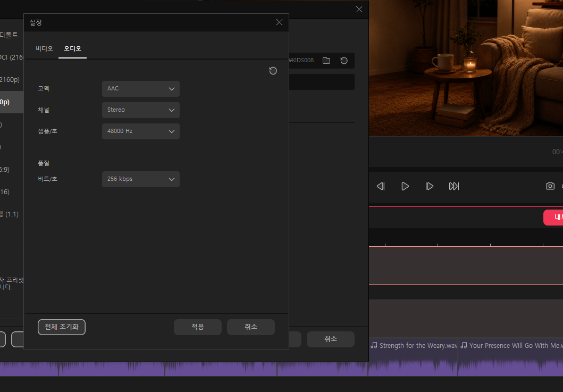The image size is (563, 392).
Task: Select the Strength for the Weary.wav audio clip
Action: (x=413, y=356)
